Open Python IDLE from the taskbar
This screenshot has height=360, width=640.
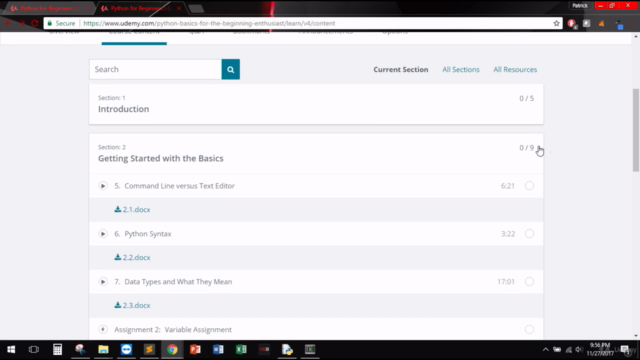coord(287,349)
